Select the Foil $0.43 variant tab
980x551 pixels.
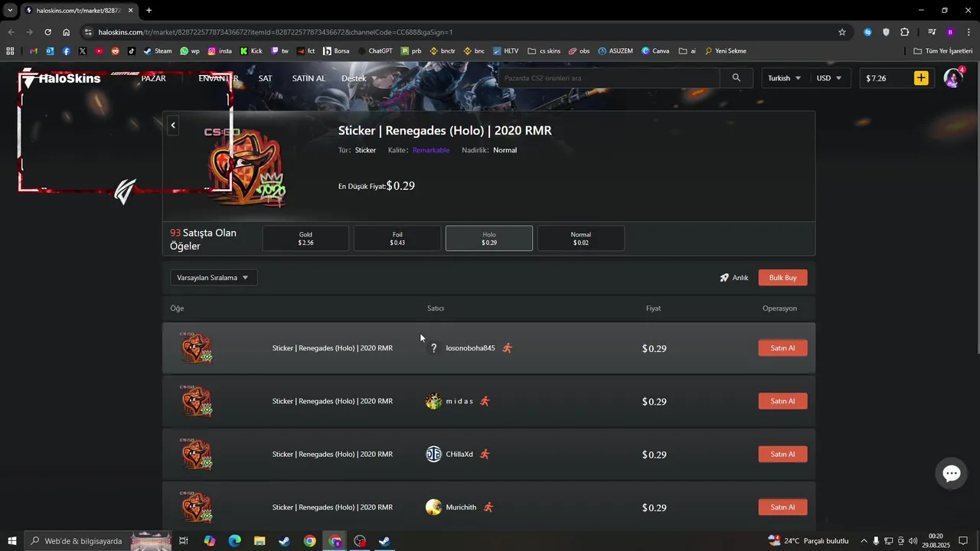[x=397, y=238]
